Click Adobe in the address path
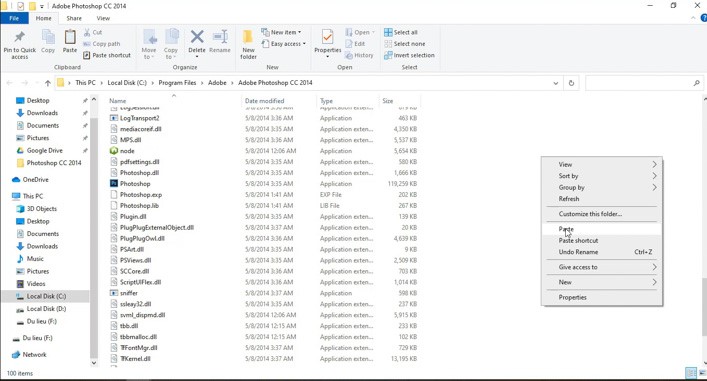This screenshot has width=707, height=381. (x=217, y=83)
